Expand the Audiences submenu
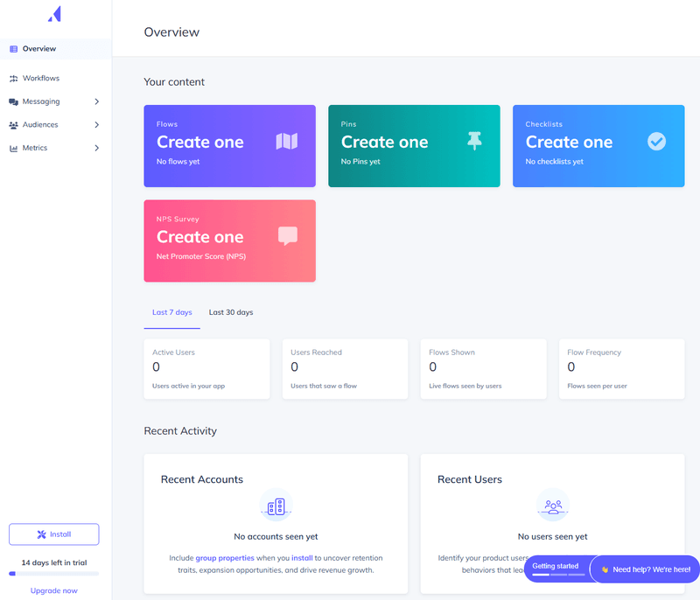The image size is (700, 600). [99, 125]
